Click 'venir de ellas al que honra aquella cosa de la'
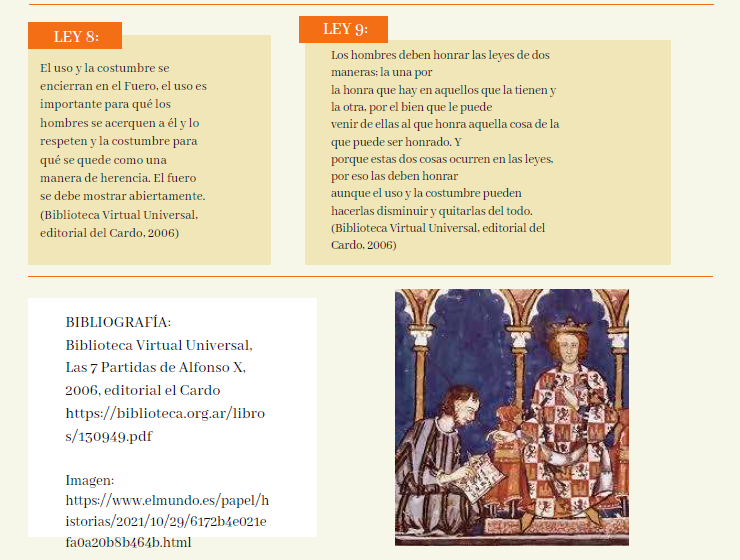Screen dimensions: 740x560 (445, 124)
